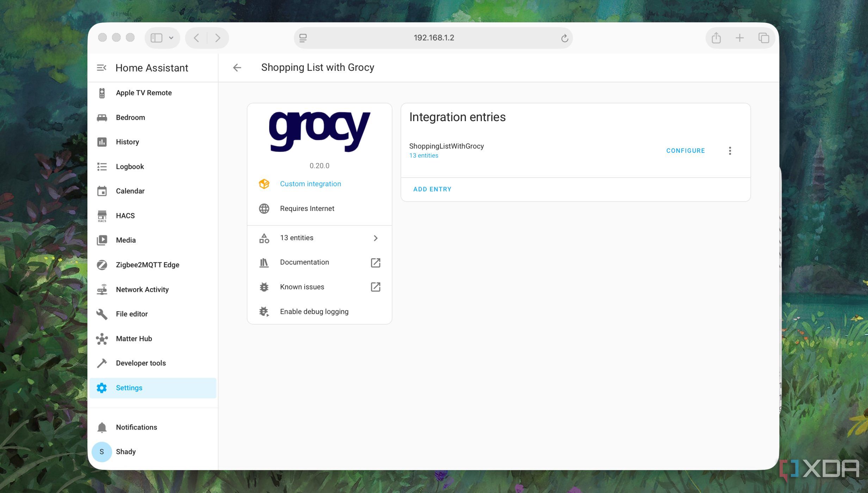
Task: Select Matter Hub in sidebar
Action: (x=153, y=339)
